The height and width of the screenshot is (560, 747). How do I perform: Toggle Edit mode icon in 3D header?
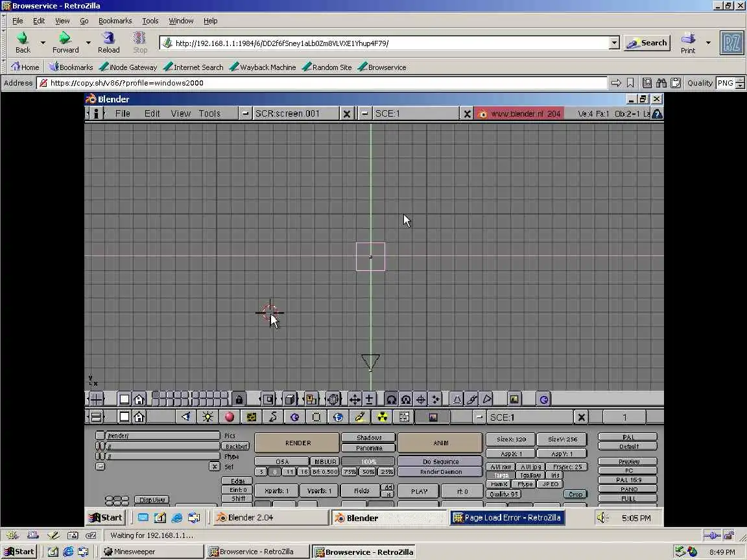click(457, 399)
